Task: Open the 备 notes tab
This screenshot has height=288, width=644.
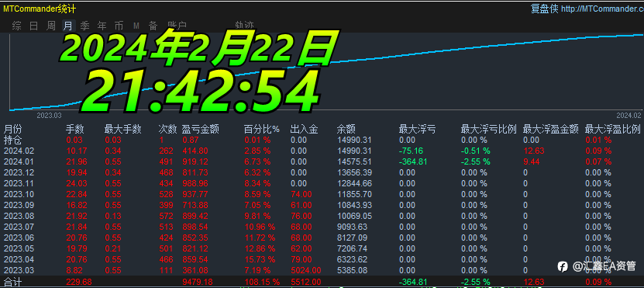Action: click(x=153, y=26)
